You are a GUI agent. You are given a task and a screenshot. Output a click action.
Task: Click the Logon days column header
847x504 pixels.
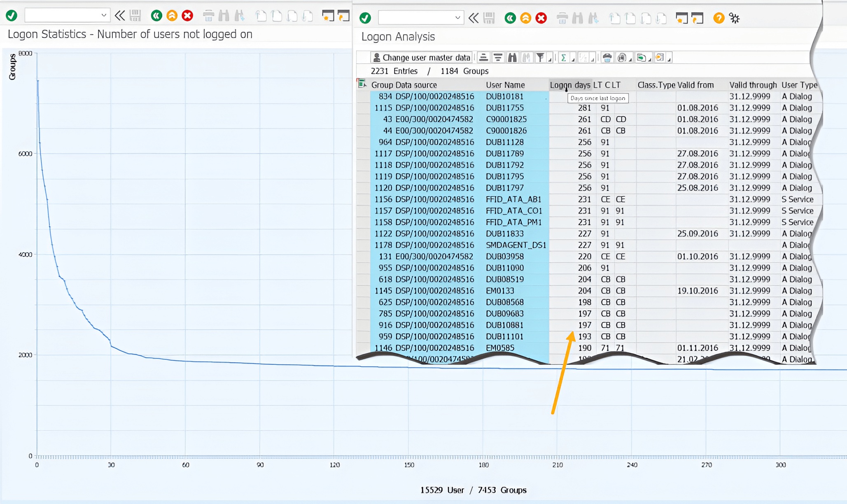coord(570,85)
